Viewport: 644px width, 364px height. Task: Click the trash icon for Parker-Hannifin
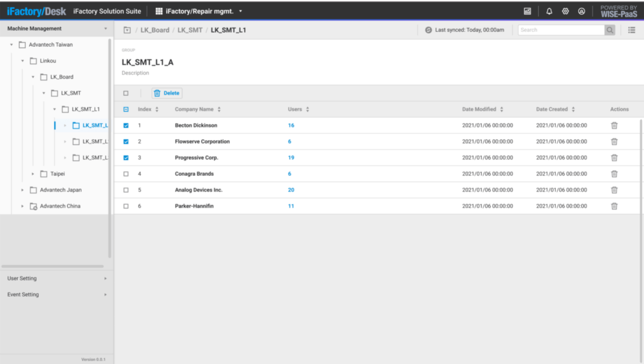(x=614, y=206)
